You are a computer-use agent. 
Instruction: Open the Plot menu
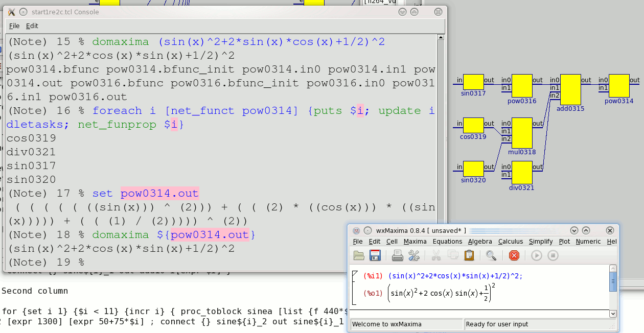point(564,242)
